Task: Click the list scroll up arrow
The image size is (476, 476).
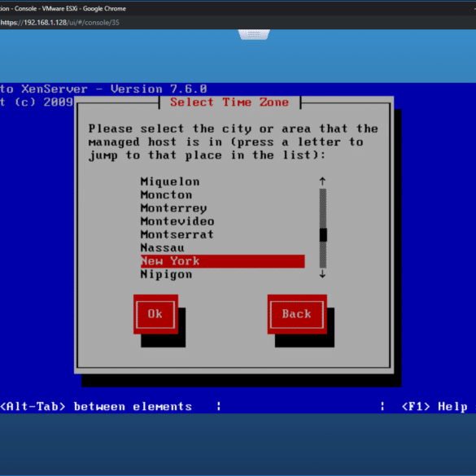Action: click(x=323, y=181)
